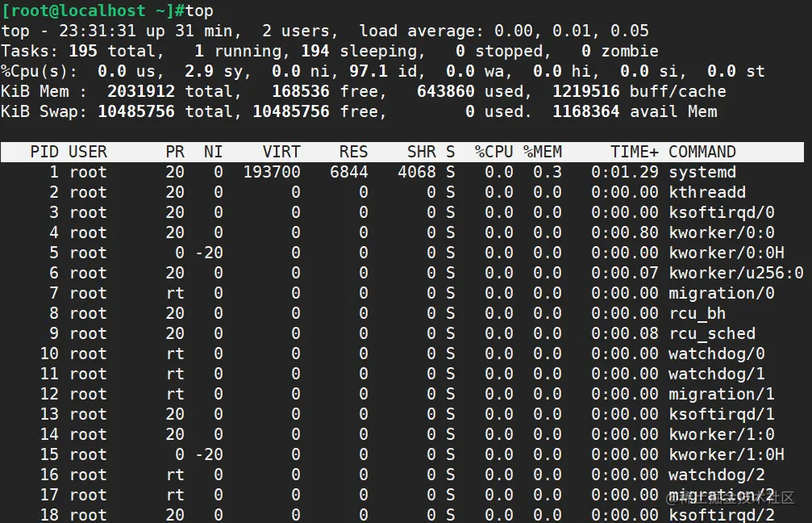Click the 'kworker/1:0H' command name

pyautogui.click(x=726, y=455)
